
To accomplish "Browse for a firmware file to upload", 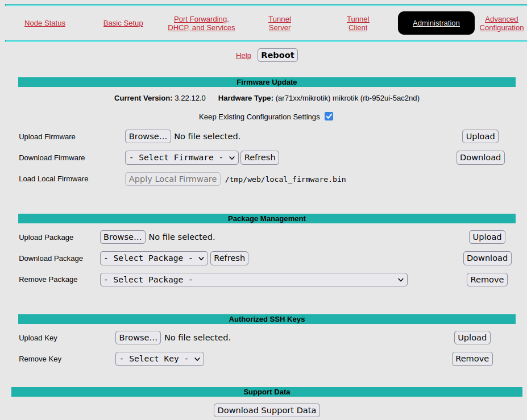I will pos(148,136).
